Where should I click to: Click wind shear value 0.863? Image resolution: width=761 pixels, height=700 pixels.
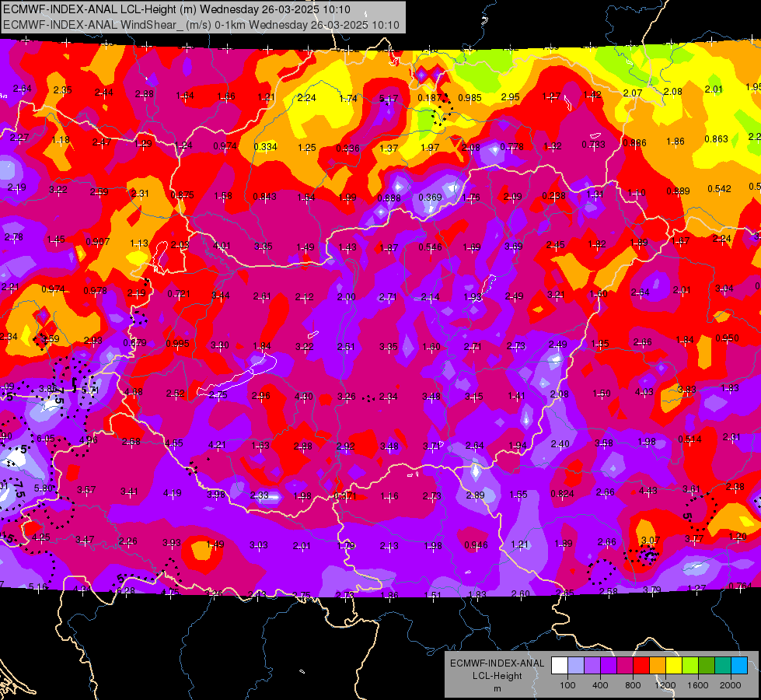(x=717, y=139)
